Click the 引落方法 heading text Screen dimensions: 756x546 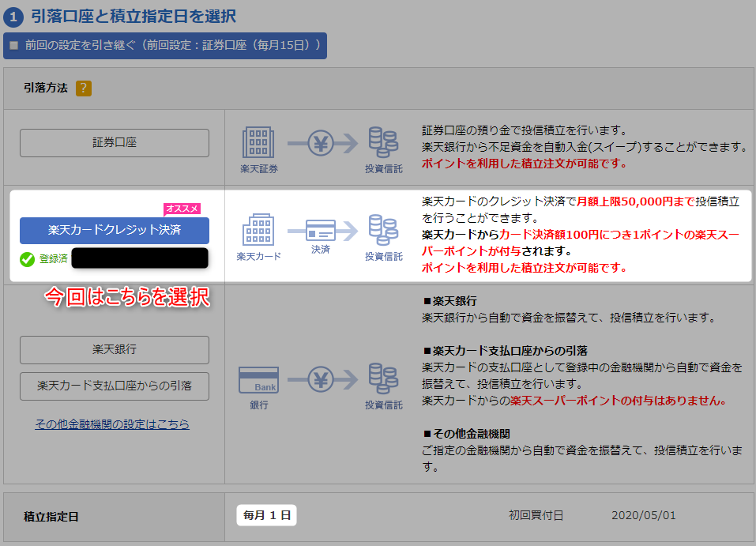point(46,88)
